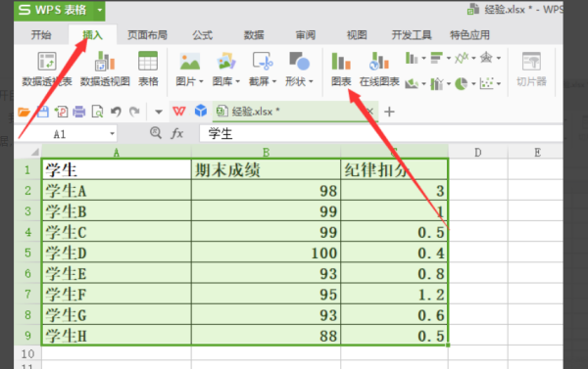Image resolution: width=588 pixels, height=369 pixels.
Task: Open the 图库 gallery icon
Action: [225, 62]
